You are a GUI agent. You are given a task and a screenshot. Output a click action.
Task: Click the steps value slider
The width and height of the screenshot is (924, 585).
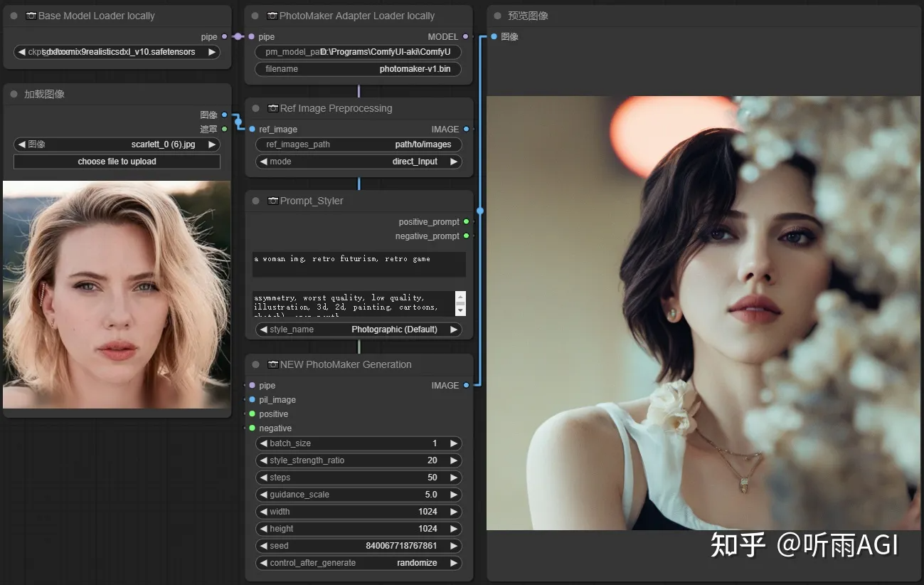click(359, 478)
